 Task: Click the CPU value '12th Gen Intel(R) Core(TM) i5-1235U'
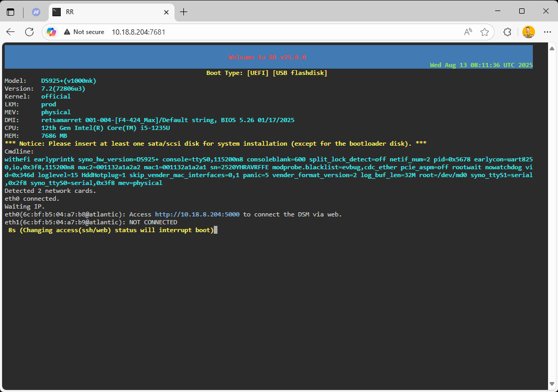pyautogui.click(x=105, y=128)
